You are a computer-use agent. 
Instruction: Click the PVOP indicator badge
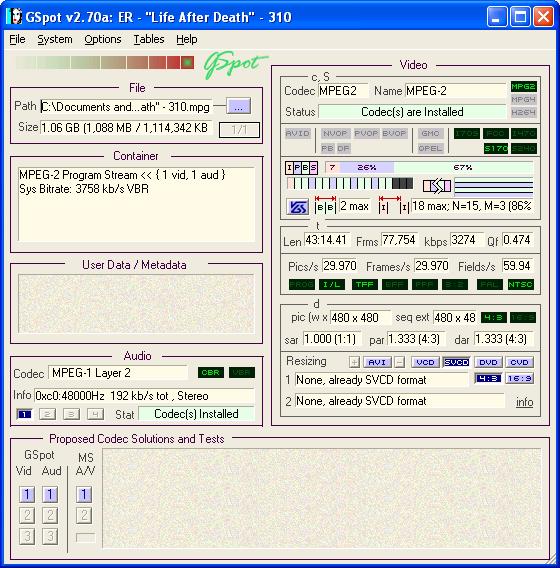point(366,133)
